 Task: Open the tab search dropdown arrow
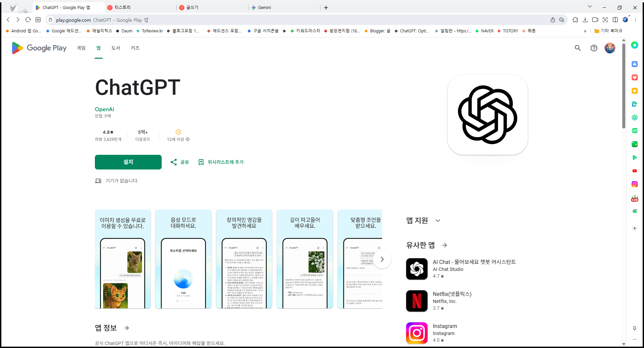pyautogui.click(x=590, y=6)
